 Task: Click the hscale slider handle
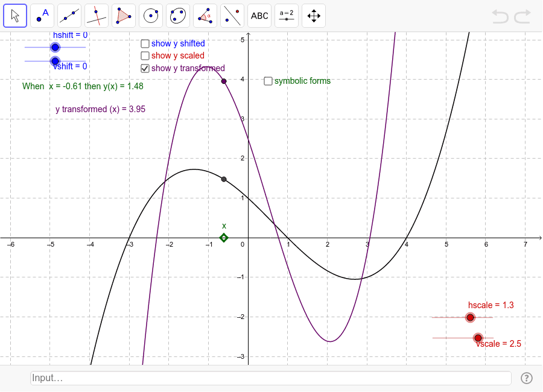470,317
